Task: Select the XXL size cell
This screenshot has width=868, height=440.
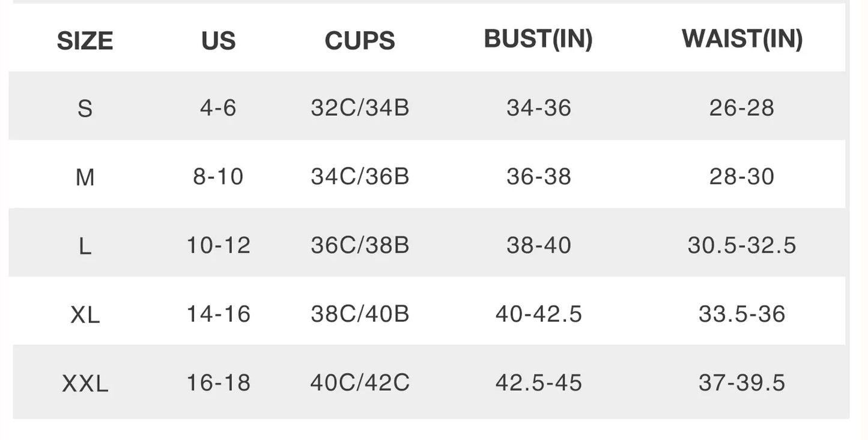Action: click(85, 383)
